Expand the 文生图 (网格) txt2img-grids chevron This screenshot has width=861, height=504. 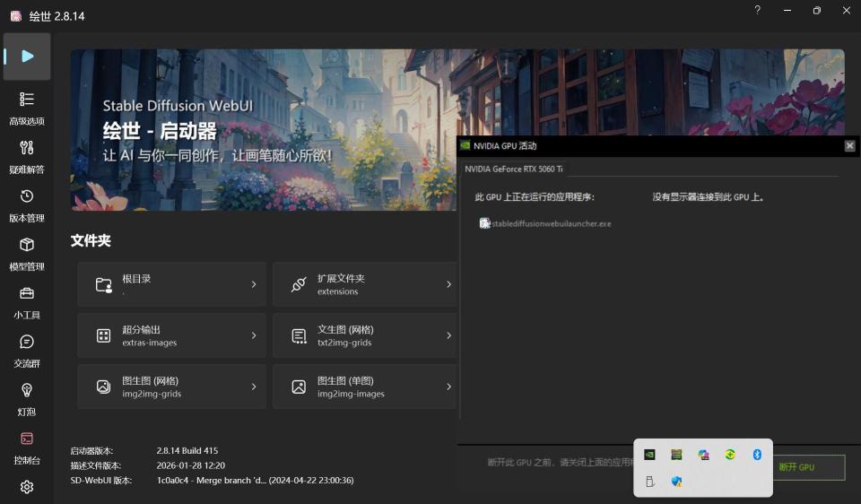(x=448, y=335)
